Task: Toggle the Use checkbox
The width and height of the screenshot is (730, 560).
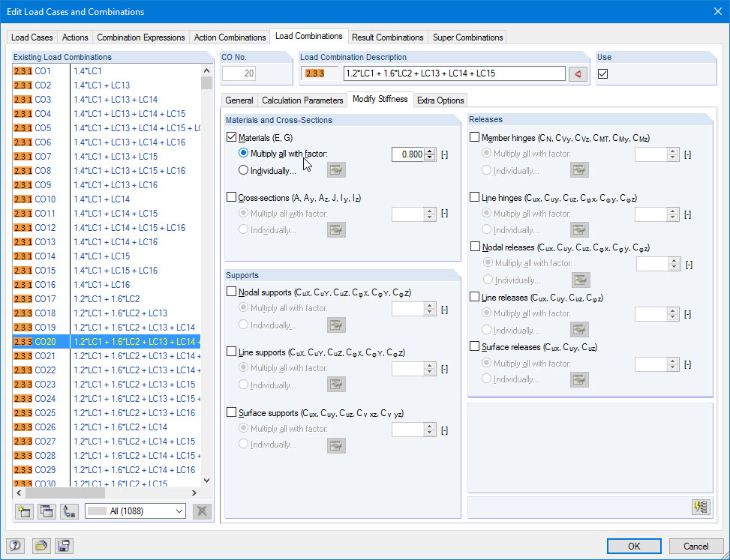Action: click(603, 73)
